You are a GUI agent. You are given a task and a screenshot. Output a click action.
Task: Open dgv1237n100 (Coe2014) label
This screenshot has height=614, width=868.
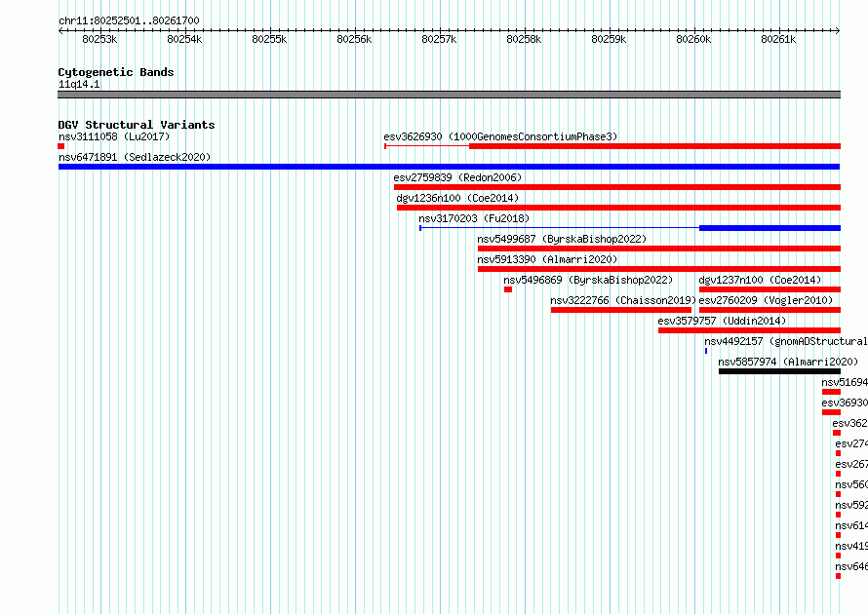(x=760, y=280)
